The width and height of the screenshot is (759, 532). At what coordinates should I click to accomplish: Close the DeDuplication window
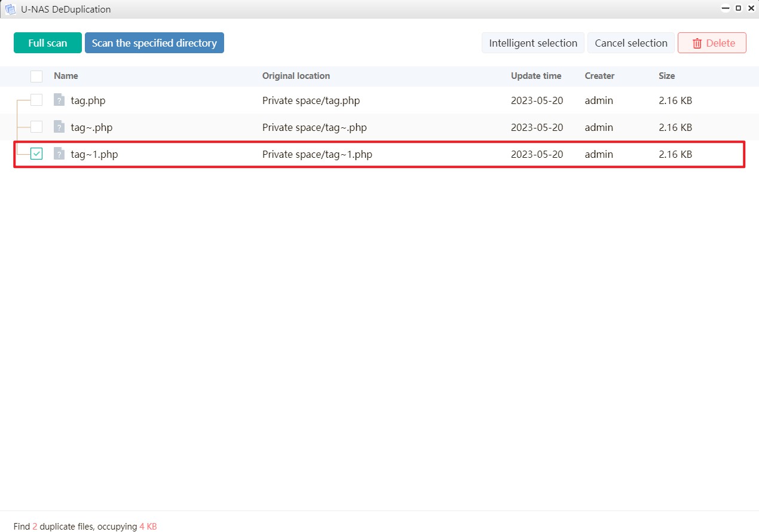coord(751,8)
